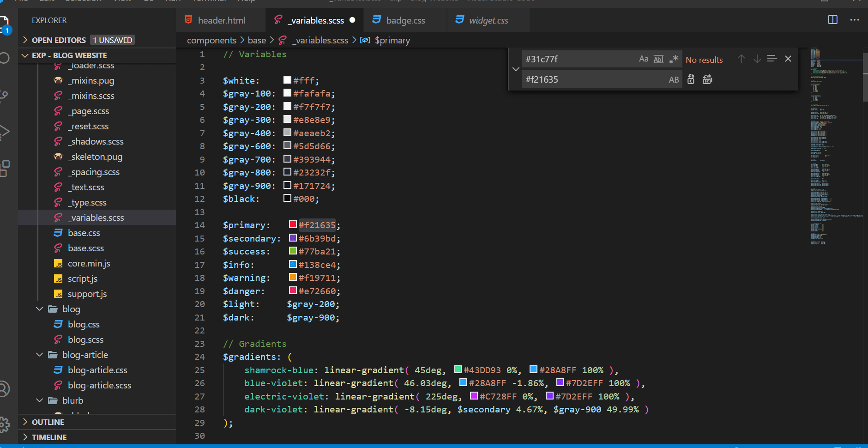Screen dimensions: 868x448
Task: Open the Source Control view
Action: click(4, 95)
